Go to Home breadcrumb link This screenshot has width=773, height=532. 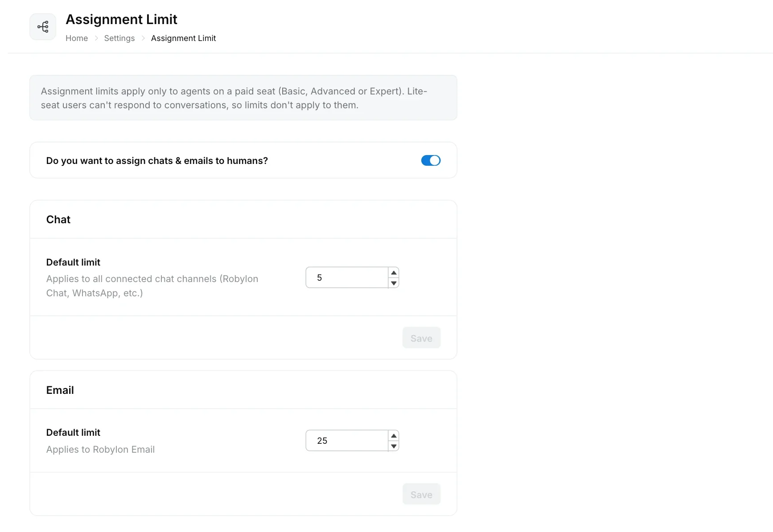pos(77,38)
